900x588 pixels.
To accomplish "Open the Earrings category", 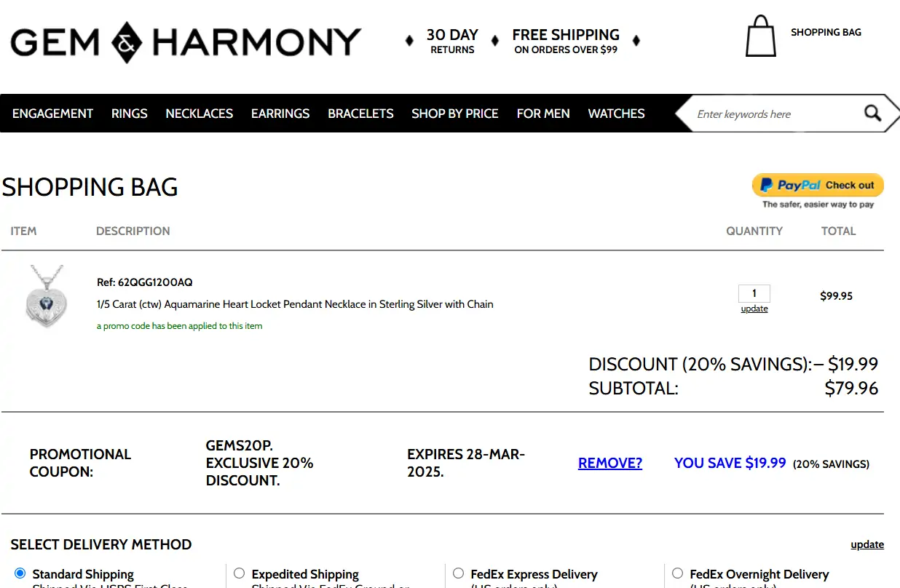I will click(x=280, y=114).
